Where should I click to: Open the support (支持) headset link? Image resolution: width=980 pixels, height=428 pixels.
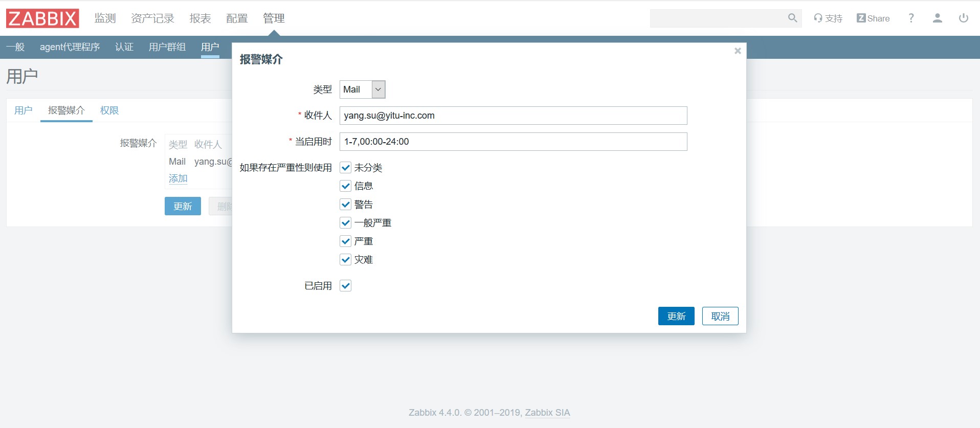click(x=828, y=18)
